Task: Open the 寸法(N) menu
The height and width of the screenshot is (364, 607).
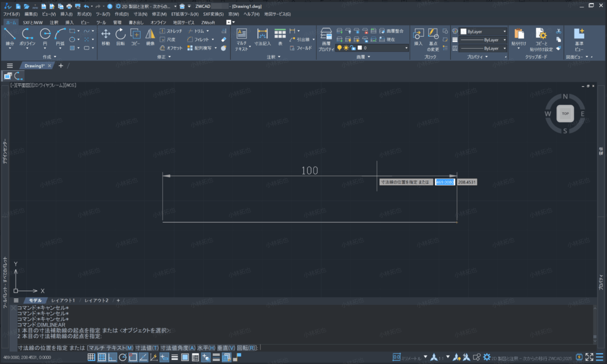Action: pos(141,14)
